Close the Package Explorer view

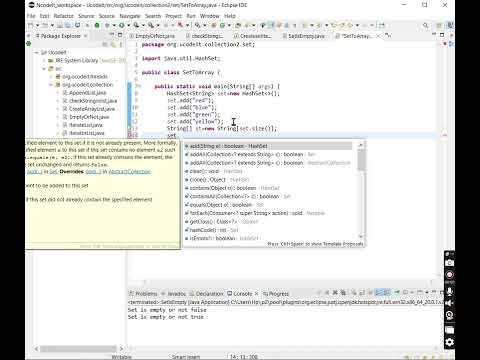(x=86, y=36)
